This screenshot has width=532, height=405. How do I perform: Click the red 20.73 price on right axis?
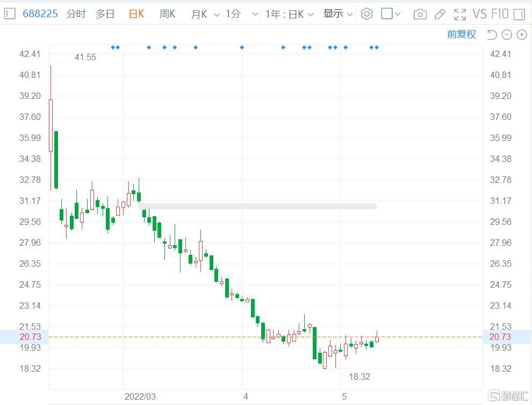[500, 337]
